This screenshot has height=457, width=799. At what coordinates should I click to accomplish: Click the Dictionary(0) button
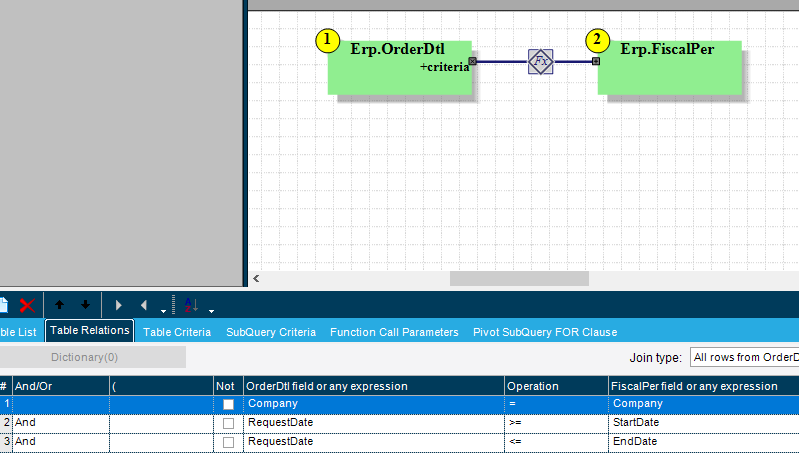point(93,357)
